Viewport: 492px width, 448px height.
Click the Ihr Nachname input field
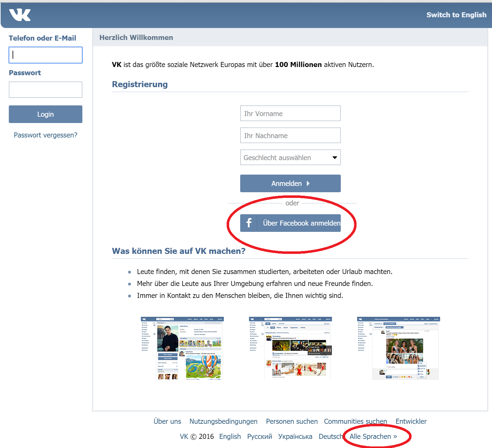290,136
